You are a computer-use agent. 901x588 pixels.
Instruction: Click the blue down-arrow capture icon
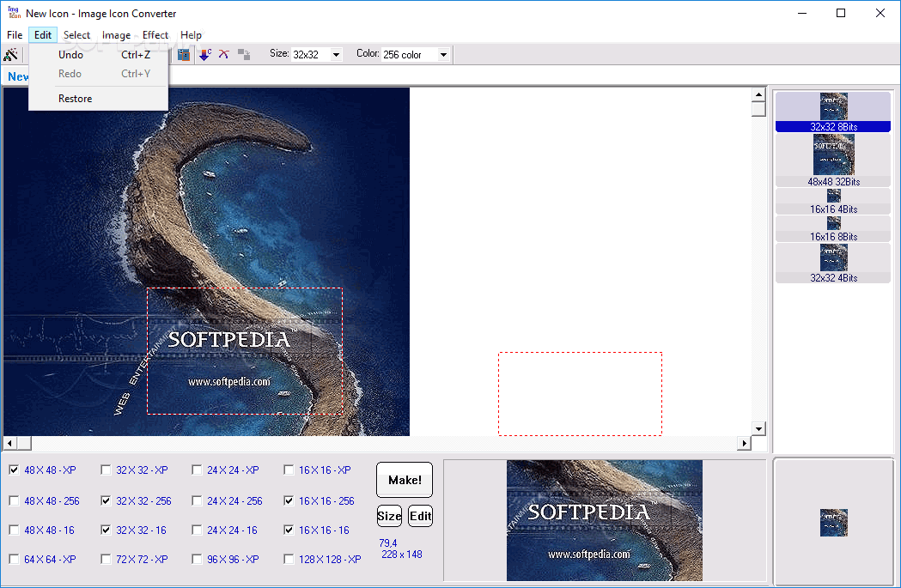205,55
